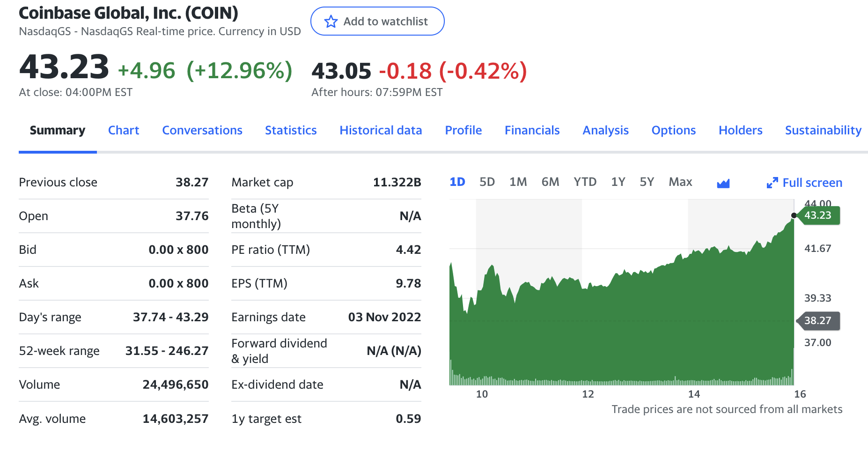The image size is (868, 458).
Task: Open the company Profile tab
Action: tap(463, 130)
